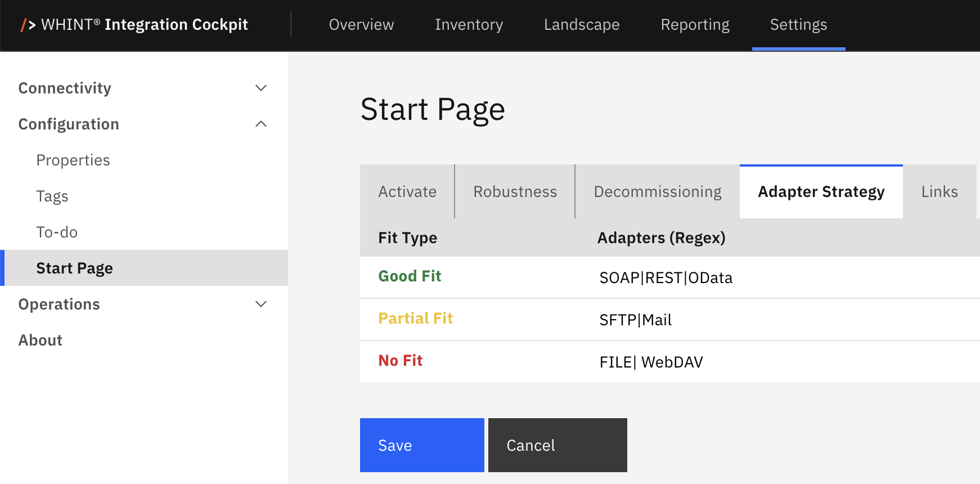Select the Operations sidebar heading
Image resolution: width=980 pixels, height=484 pixels.
click(59, 304)
